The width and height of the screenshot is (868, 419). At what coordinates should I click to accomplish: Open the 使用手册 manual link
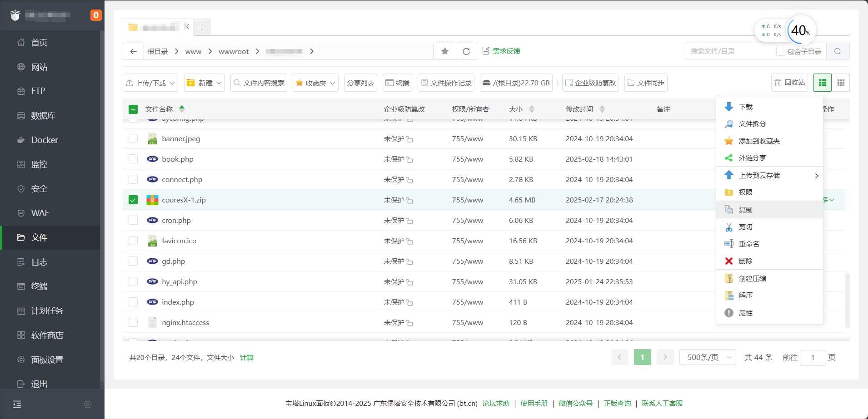click(534, 403)
